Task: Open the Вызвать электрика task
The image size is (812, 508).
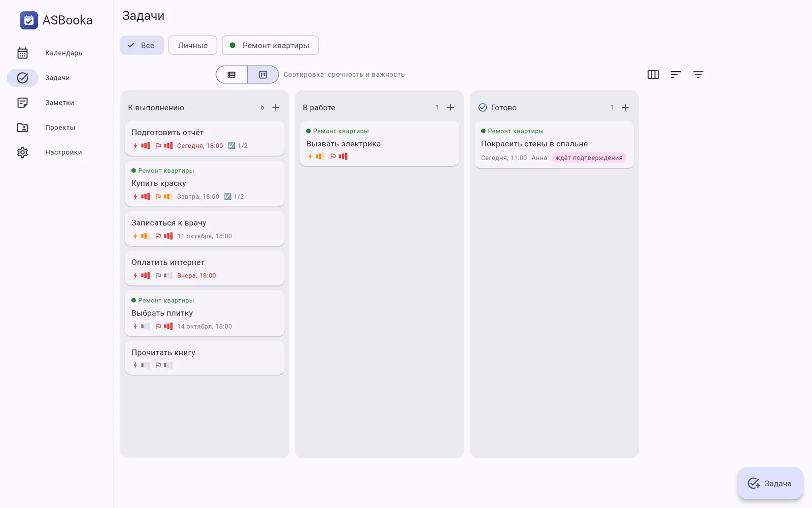Action: 380,143
